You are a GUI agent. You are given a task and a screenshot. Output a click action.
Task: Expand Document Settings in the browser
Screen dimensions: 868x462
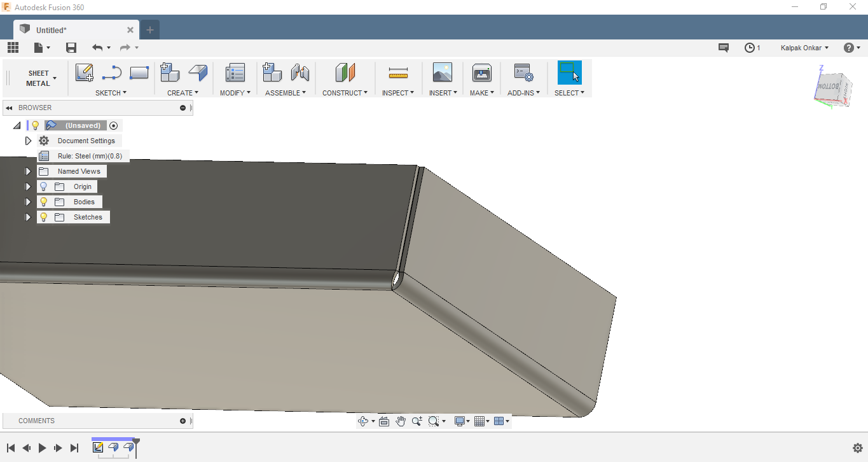28,140
